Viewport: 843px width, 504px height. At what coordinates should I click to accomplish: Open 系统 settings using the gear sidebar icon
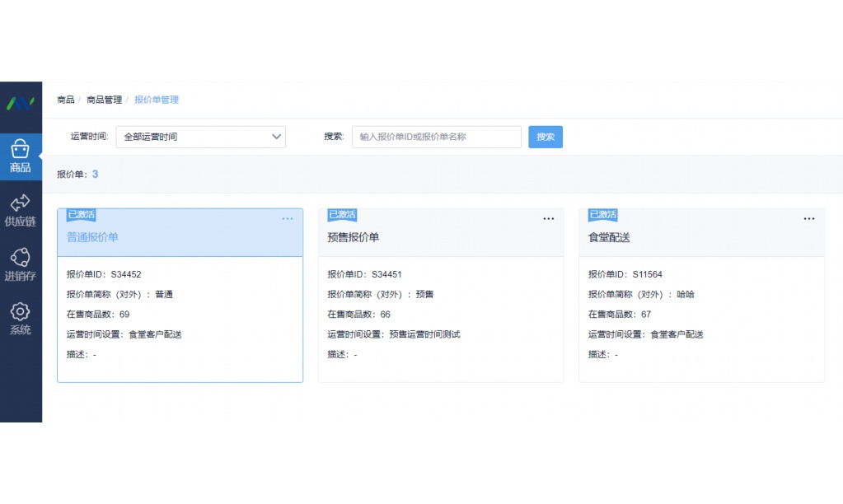coord(20,313)
